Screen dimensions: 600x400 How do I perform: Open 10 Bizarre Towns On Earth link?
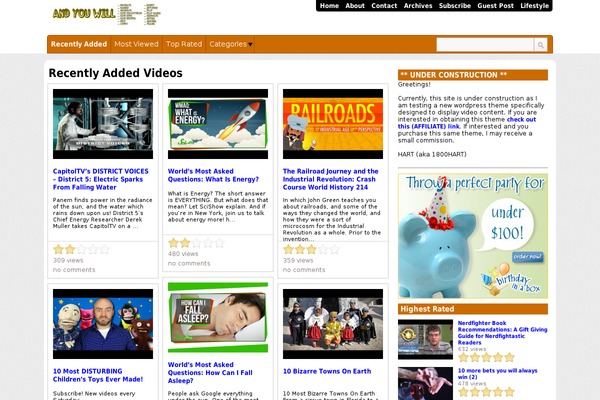coord(327,371)
